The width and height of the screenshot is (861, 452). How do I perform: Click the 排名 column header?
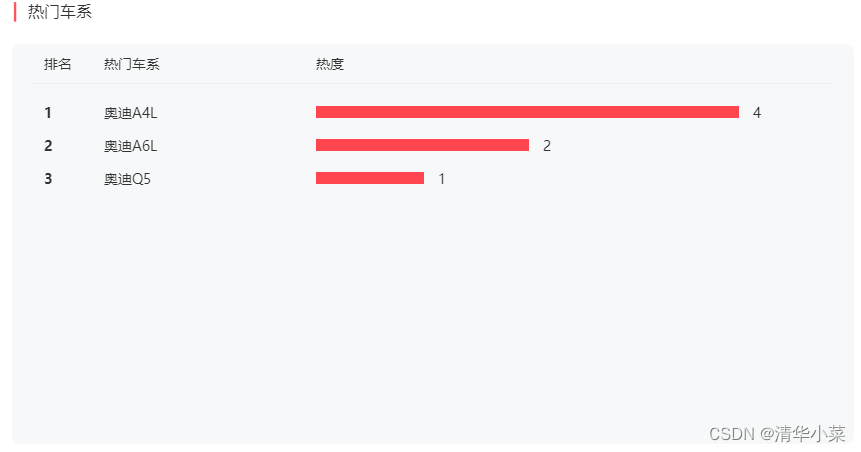tap(58, 64)
